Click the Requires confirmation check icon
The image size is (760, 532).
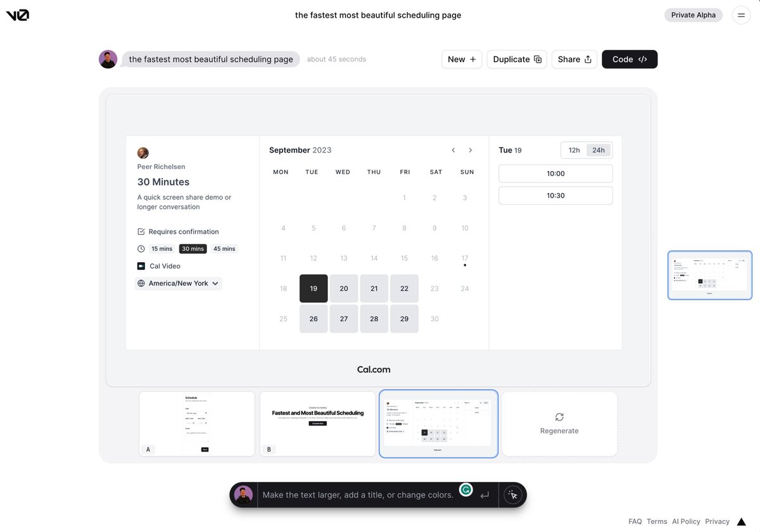141,232
